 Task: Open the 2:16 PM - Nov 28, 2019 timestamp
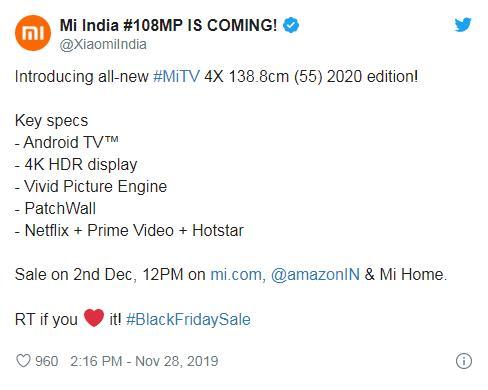tap(144, 361)
